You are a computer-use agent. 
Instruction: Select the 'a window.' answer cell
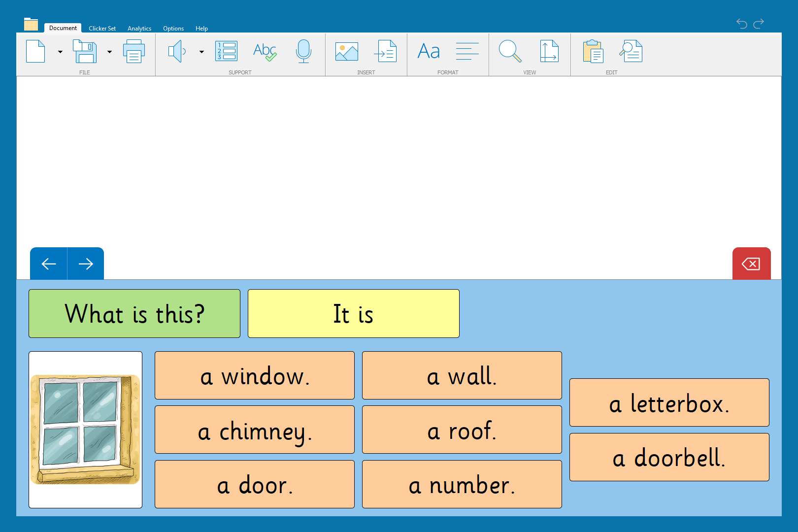pyautogui.click(x=254, y=375)
